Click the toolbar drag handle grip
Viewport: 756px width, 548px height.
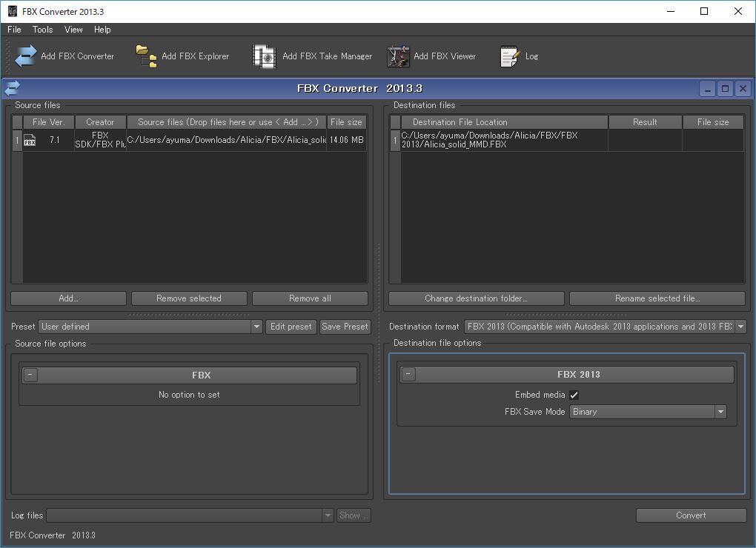pyautogui.click(x=7, y=56)
